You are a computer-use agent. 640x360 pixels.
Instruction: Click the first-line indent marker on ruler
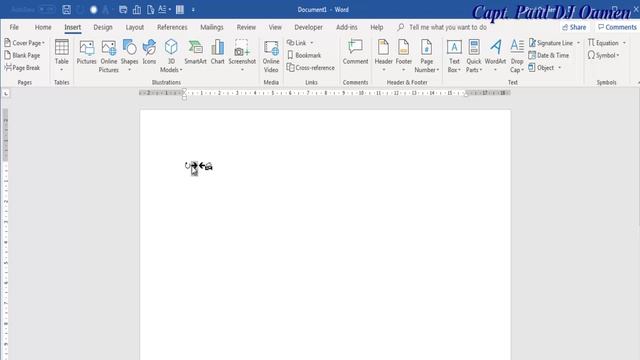click(x=184, y=91)
